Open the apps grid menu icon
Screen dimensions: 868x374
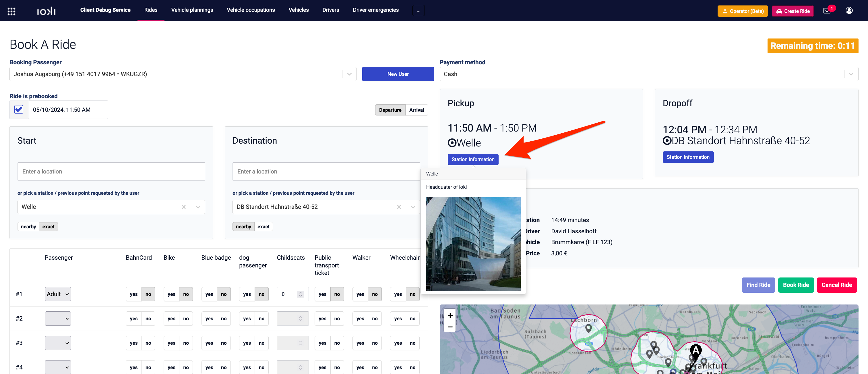11,11
